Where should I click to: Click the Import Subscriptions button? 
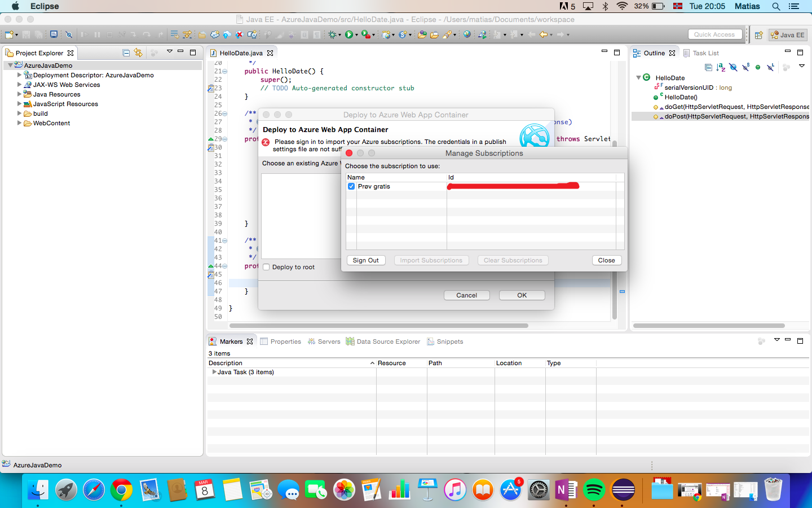click(x=431, y=260)
